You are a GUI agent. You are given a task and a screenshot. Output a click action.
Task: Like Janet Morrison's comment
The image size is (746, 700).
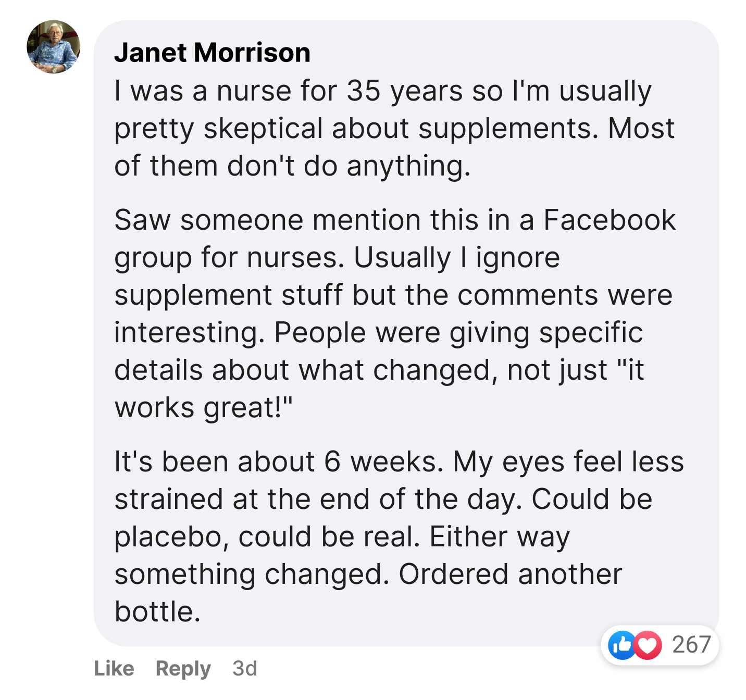tap(114, 669)
